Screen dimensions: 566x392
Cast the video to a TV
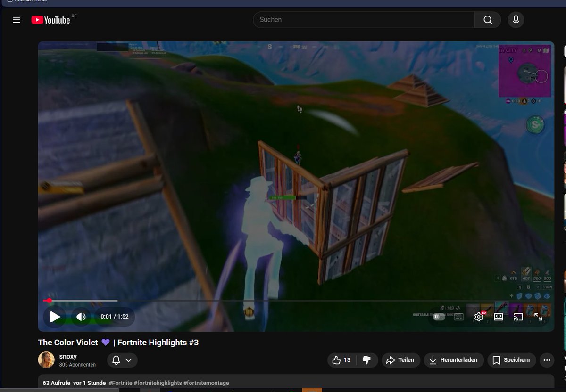tap(518, 317)
